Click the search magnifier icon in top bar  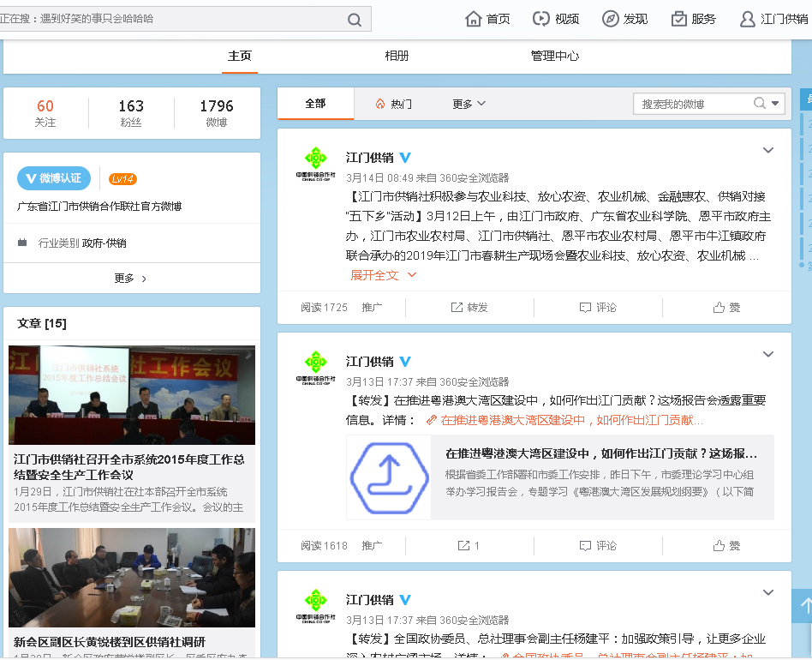355,19
